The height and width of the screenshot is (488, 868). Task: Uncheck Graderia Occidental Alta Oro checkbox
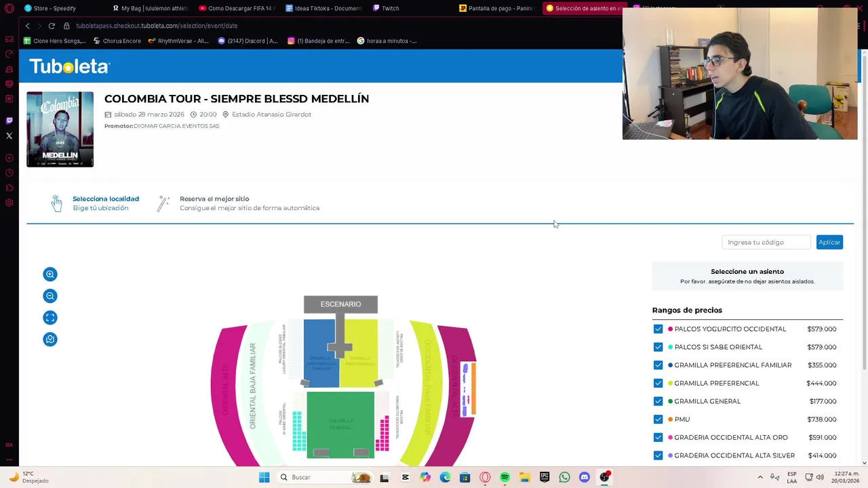658,437
